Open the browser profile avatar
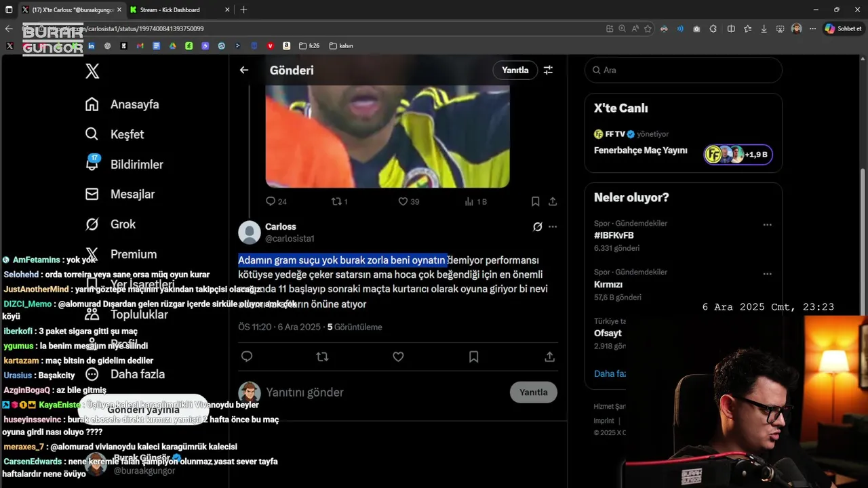This screenshot has height=488, width=868. [796, 28]
